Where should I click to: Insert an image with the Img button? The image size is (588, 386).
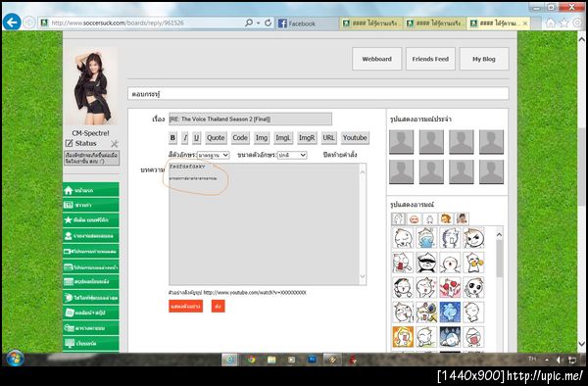(x=262, y=137)
